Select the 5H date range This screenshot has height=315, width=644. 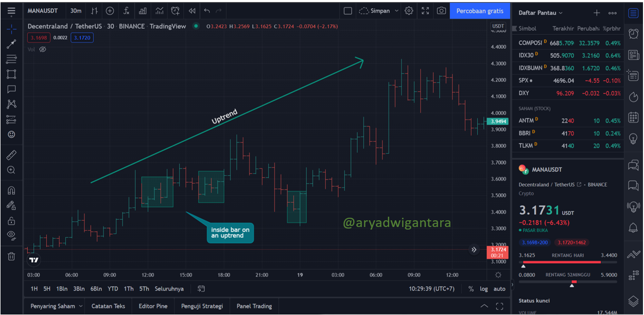point(47,289)
